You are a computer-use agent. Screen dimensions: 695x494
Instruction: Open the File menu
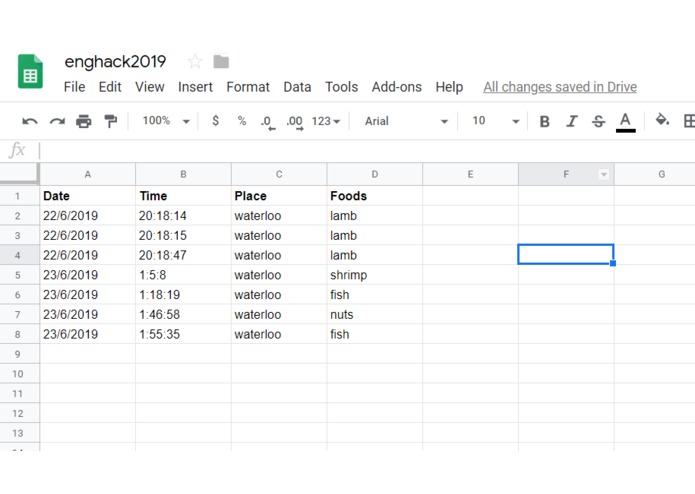(74, 87)
